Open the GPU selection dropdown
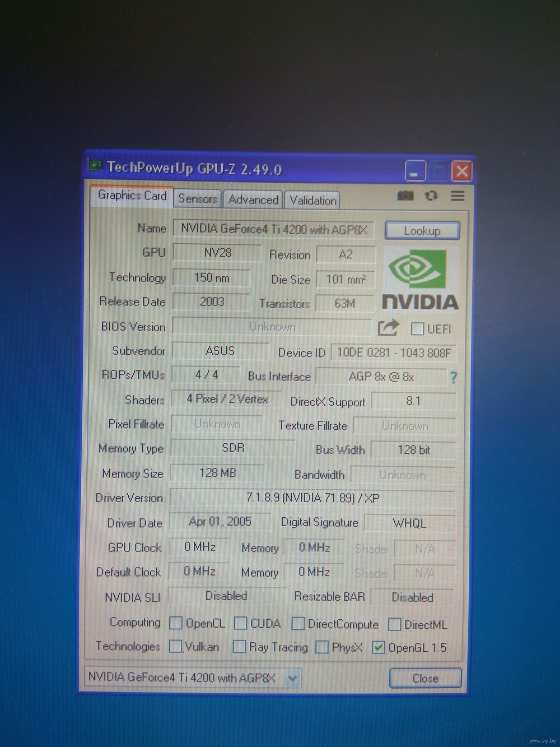 292,678
